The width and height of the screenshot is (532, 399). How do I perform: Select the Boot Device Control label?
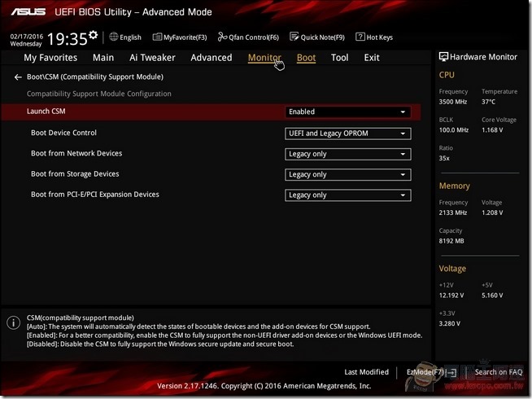click(x=63, y=133)
